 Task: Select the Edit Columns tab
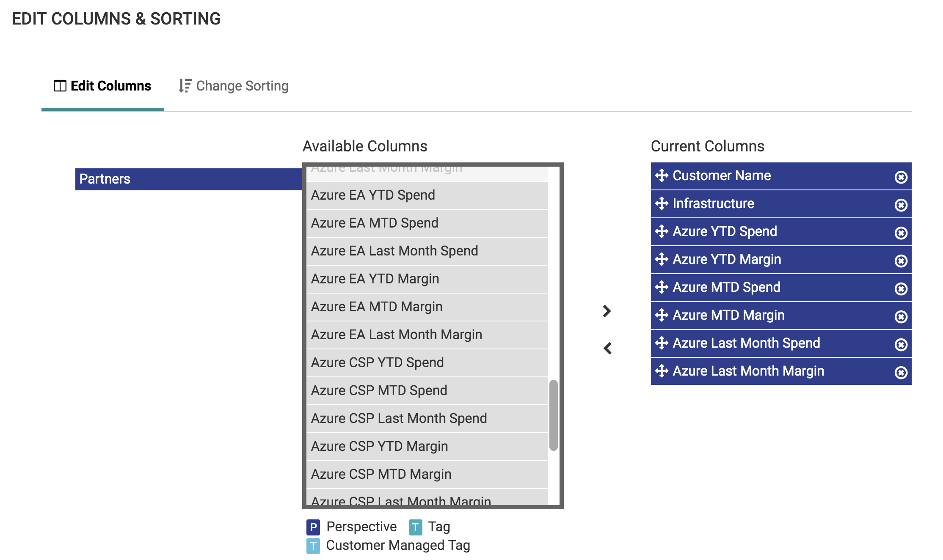click(111, 85)
